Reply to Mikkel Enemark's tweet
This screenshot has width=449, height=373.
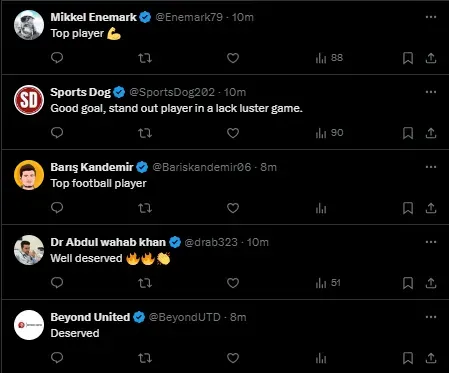[57, 58]
